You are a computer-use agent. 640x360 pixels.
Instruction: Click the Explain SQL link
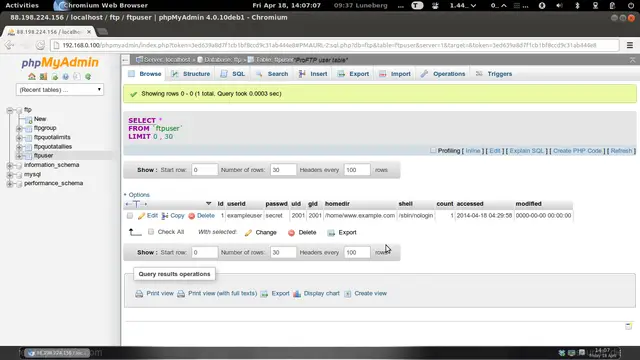(527, 151)
